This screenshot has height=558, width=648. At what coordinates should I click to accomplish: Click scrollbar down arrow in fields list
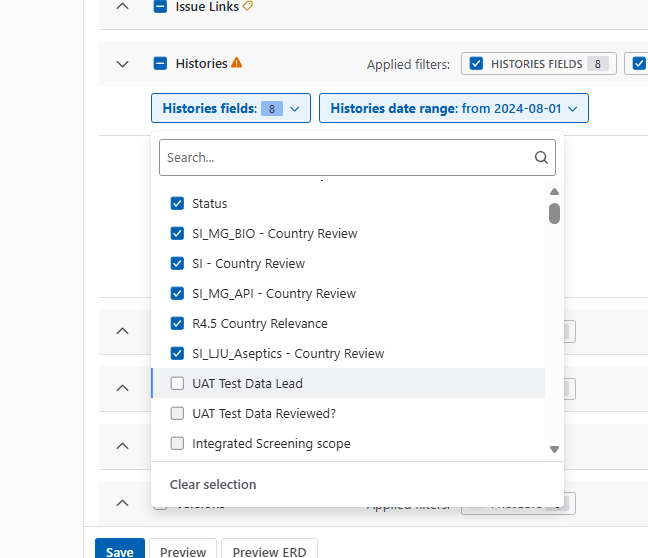click(x=554, y=449)
